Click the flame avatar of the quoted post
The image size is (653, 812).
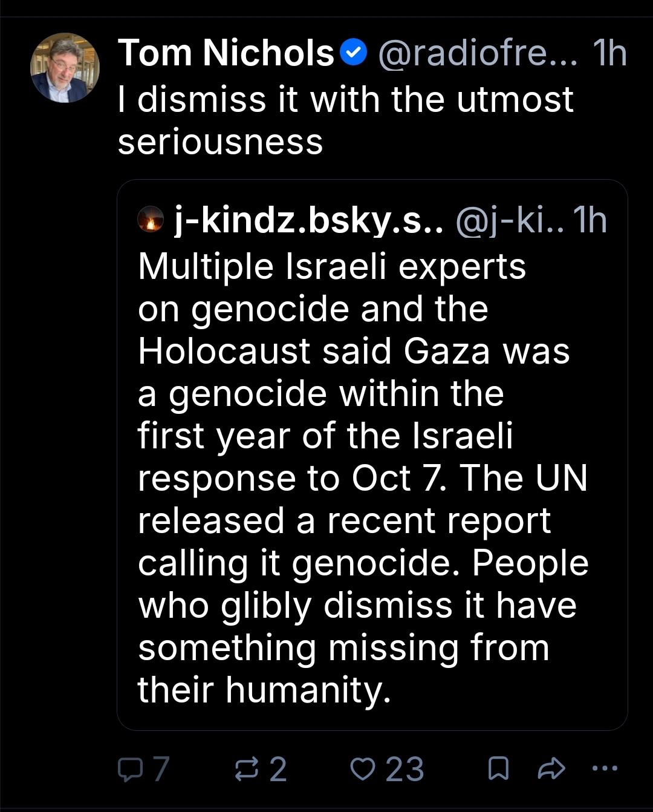point(151,220)
